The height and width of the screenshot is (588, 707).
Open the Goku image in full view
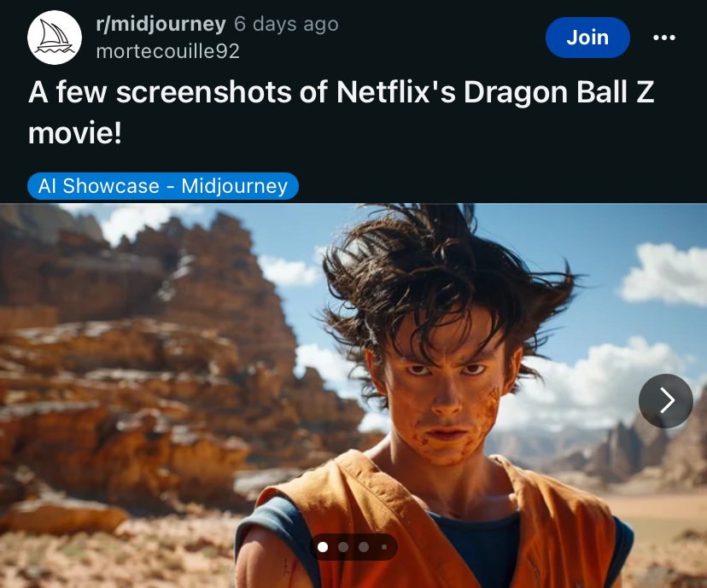coord(353,396)
